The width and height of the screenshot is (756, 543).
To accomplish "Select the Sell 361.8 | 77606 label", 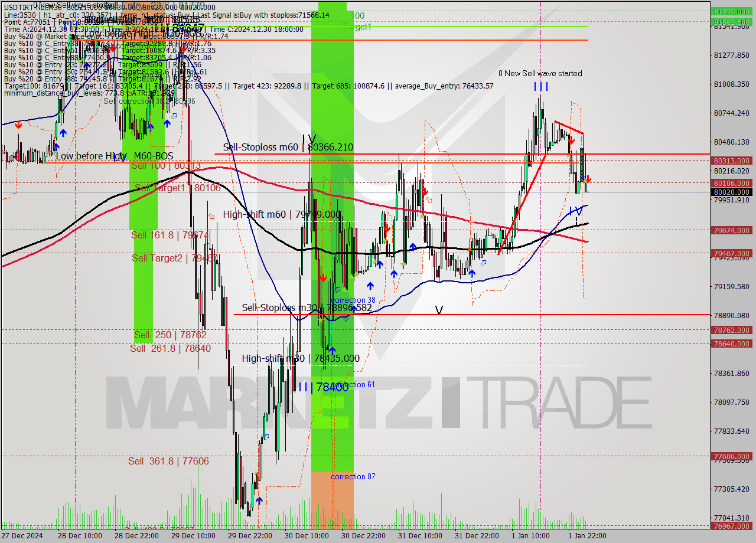I will (x=169, y=461).
